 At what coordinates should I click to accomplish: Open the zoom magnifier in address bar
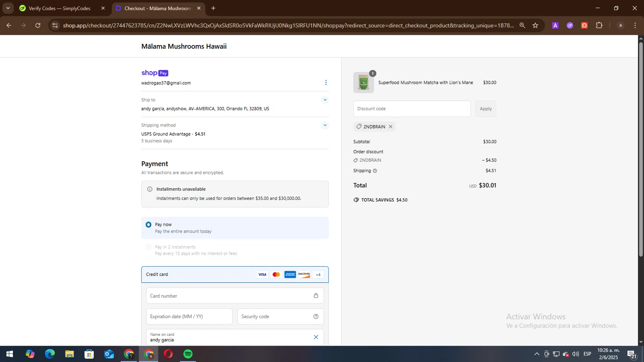click(522, 25)
